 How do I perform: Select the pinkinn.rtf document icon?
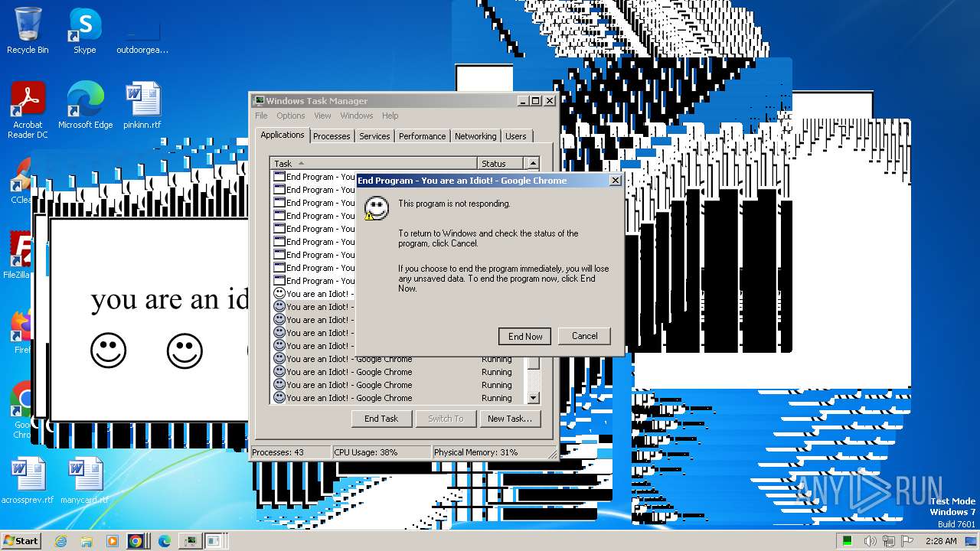(x=142, y=106)
